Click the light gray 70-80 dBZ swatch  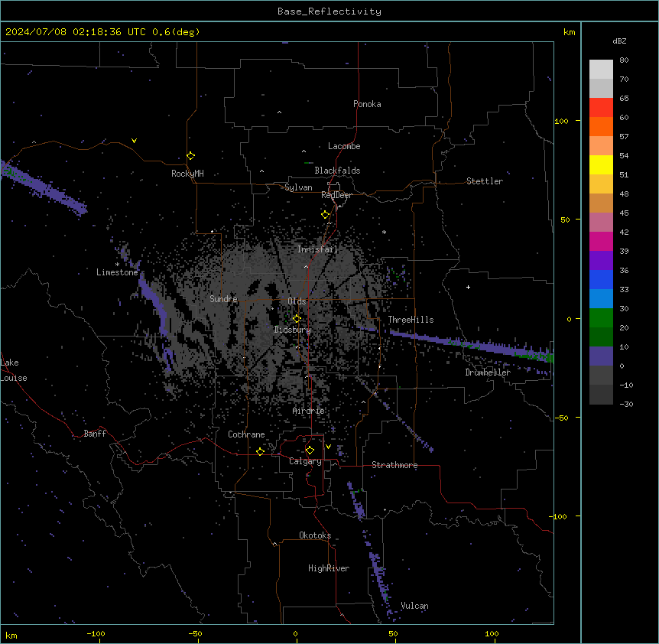pos(601,69)
